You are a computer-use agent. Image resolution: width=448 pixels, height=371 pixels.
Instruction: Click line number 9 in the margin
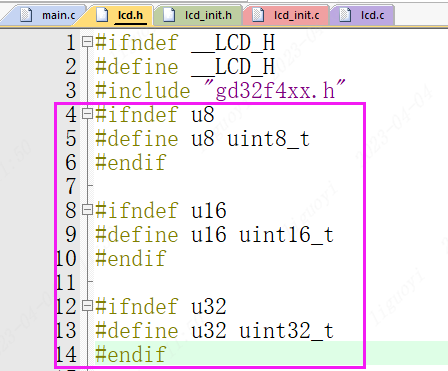[71, 234]
